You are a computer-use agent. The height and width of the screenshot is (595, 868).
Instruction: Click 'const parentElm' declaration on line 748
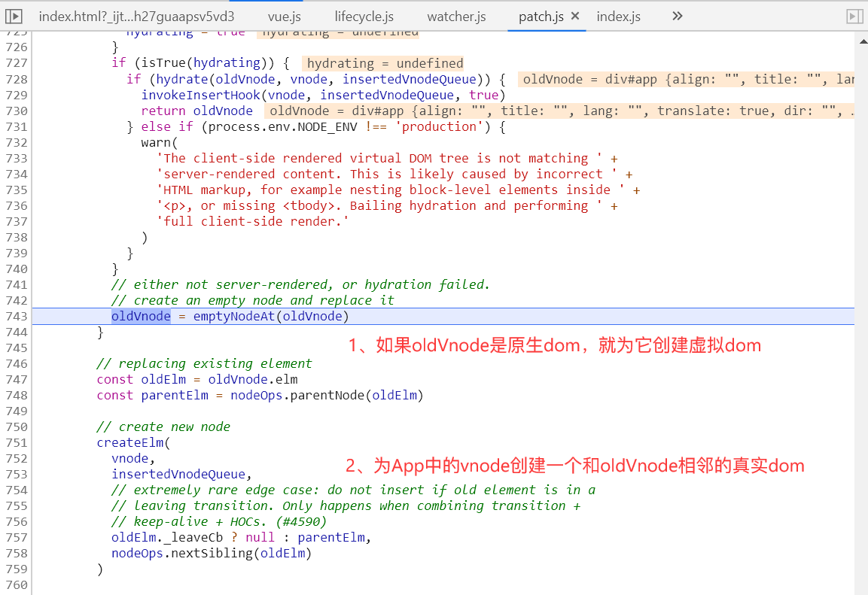[x=152, y=396]
